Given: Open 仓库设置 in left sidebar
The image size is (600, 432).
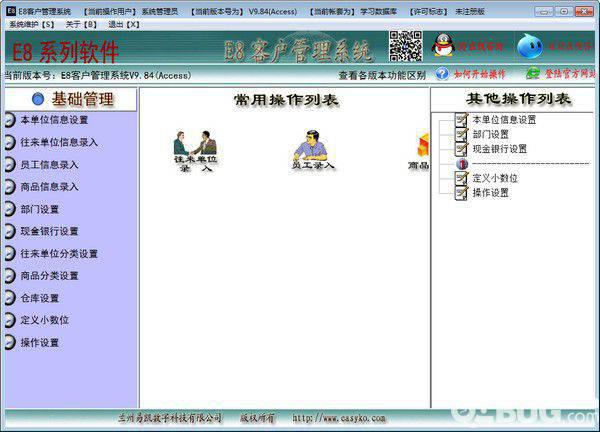Looking at the screenshot, I should [40, 298].
